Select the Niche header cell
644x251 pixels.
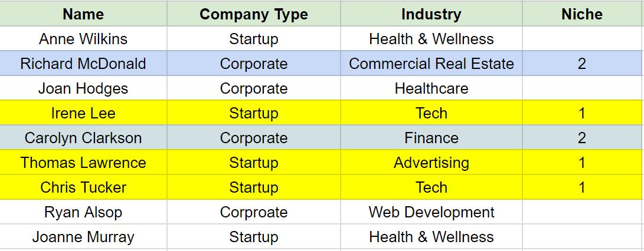[x=582, y=14]
